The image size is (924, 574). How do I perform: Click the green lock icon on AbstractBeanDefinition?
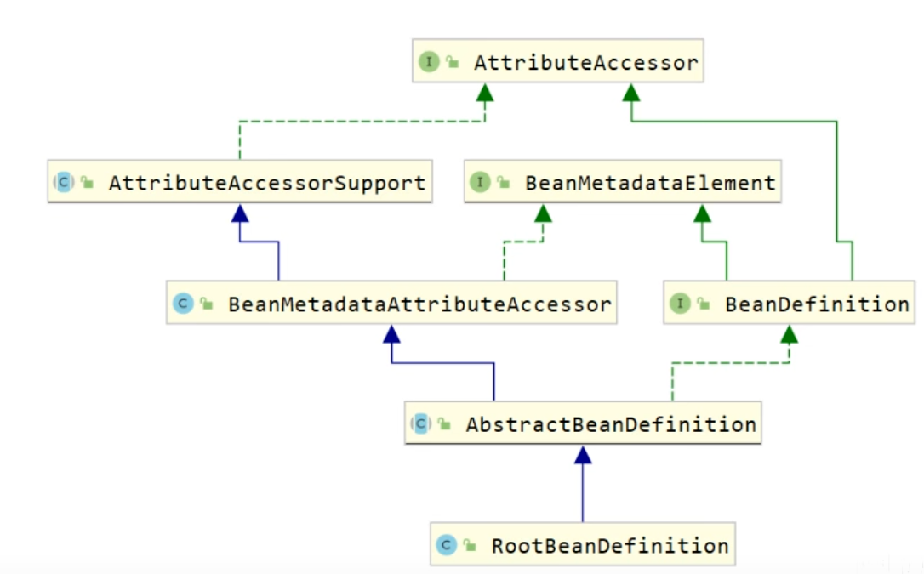point(444,425)
